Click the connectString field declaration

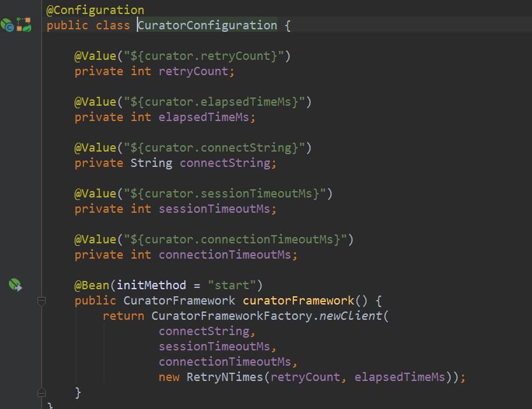[x=225, y=163]
